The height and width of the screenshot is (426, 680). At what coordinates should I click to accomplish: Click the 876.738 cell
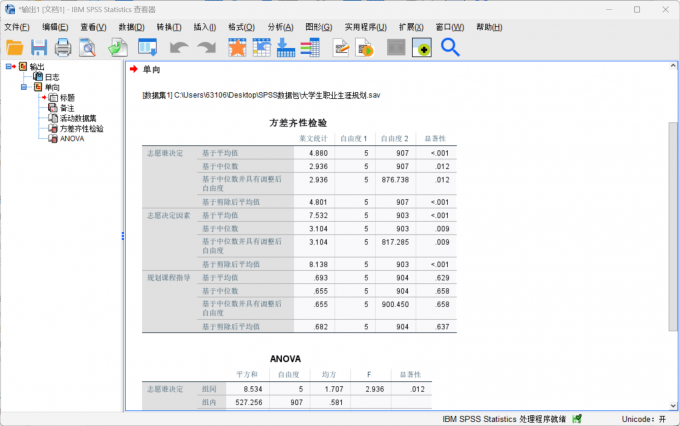pos(395,180)
